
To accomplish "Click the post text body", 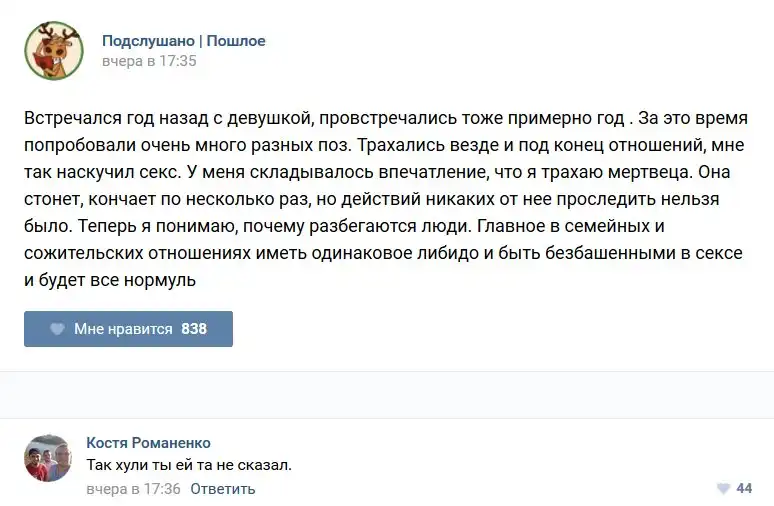I will click(x=384, y=199).
